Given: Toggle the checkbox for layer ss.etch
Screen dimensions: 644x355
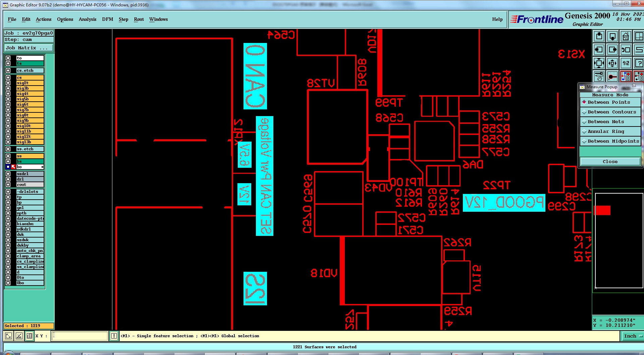Looking at the screenshot, I should click(x=8, y=149).
